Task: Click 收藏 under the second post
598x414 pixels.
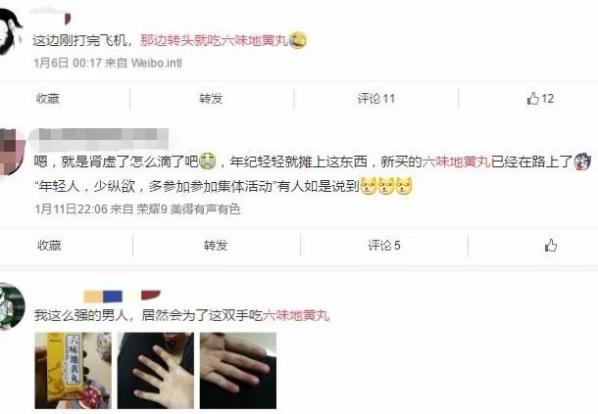Action: pyautogui.click(x=49, y=246)
